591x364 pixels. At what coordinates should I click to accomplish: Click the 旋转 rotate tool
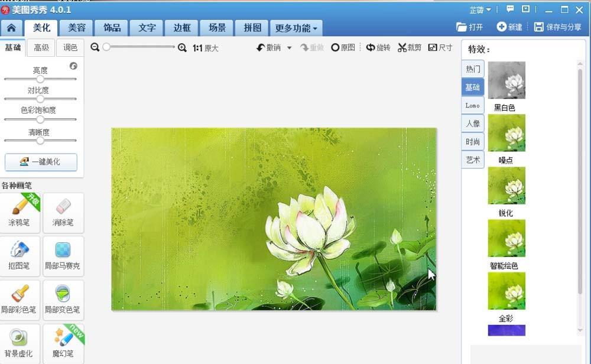(x=377, y=47)
